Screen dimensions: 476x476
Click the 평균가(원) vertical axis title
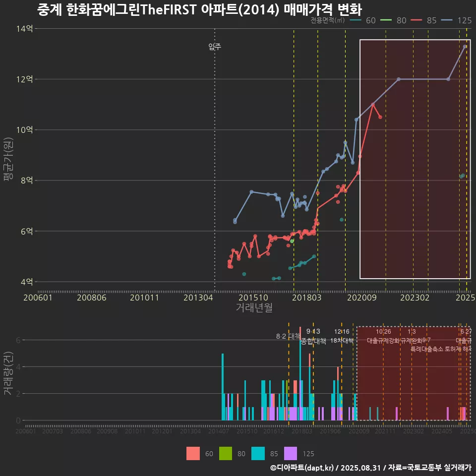tap(8, 159)
